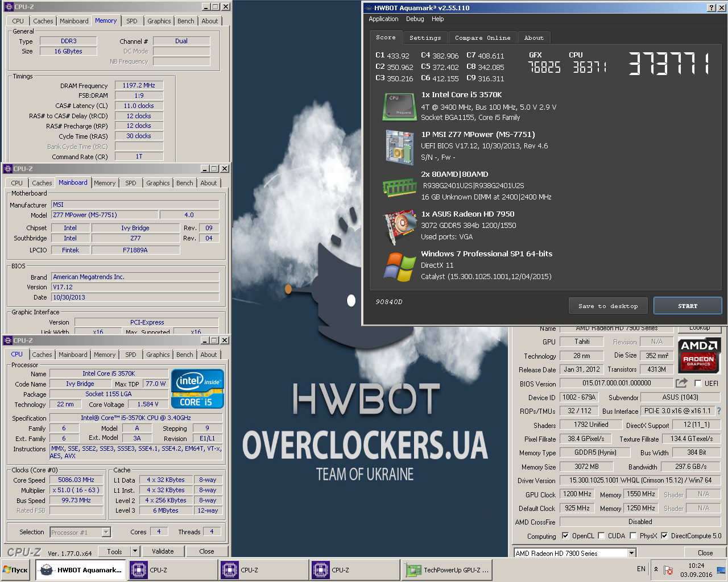
Task: Click the CPU chip icon in Aquamark
Action: (399, 107)
